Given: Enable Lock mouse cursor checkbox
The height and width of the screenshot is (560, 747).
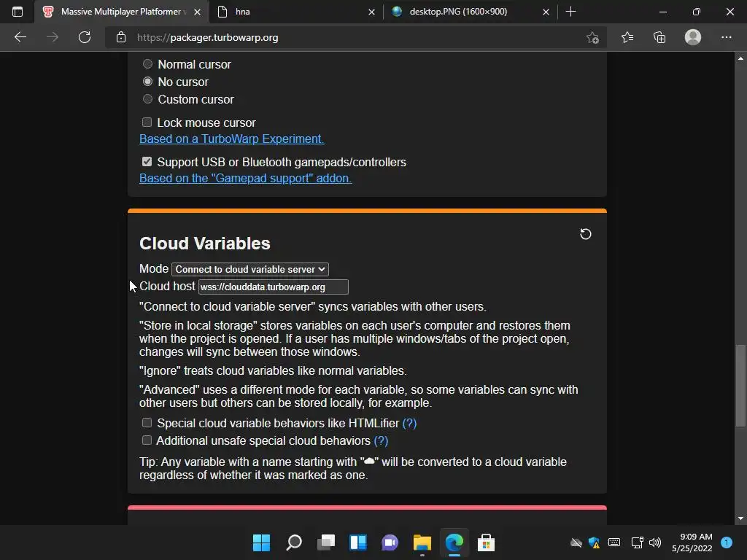Looking at the screenshot, I should coord(147,122).
